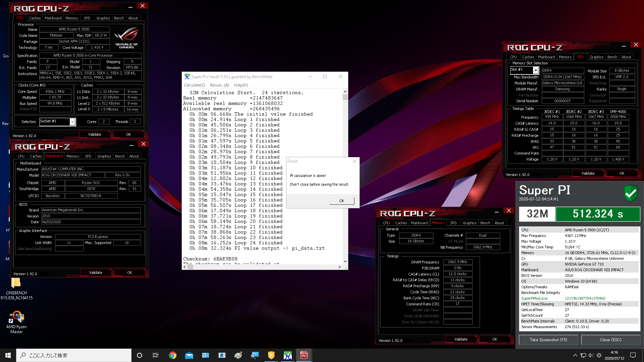
Task: Click OK in the Memory CPU-Z window
Action: click(x=495, y=339)
